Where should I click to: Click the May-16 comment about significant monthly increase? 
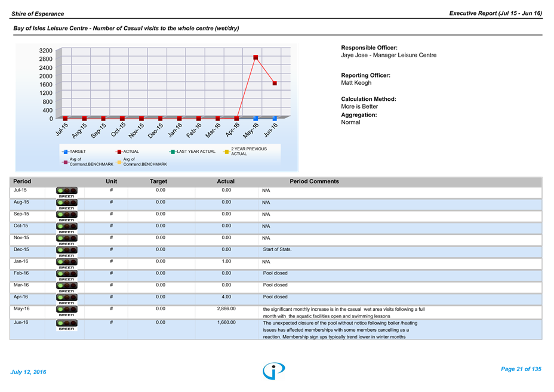(x=344, y=313)
